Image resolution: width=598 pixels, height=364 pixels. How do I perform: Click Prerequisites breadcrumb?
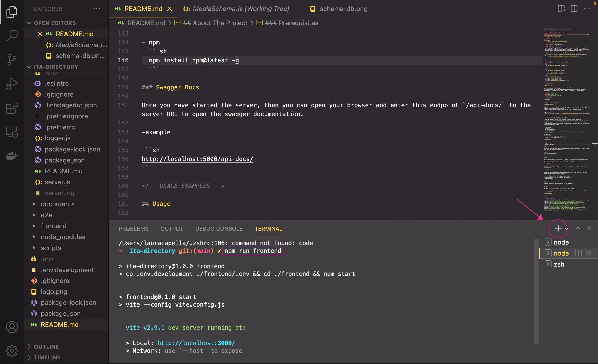pos(287,23)
